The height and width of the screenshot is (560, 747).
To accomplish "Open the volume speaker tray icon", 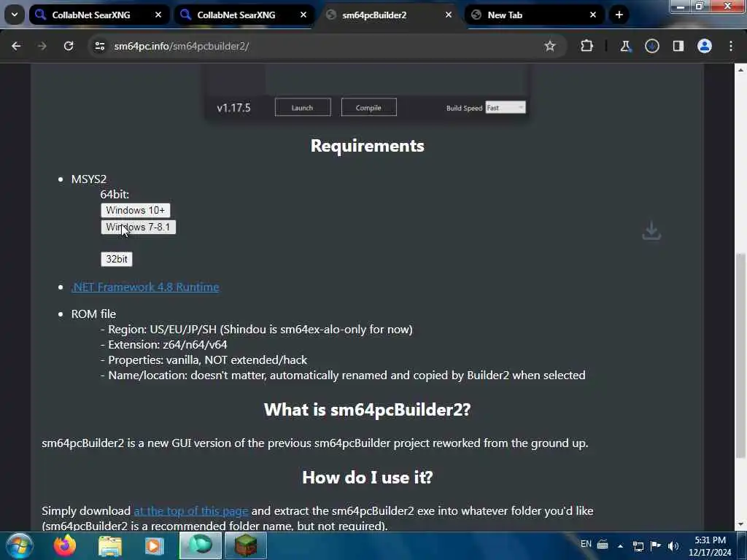I will pos(673,545).
